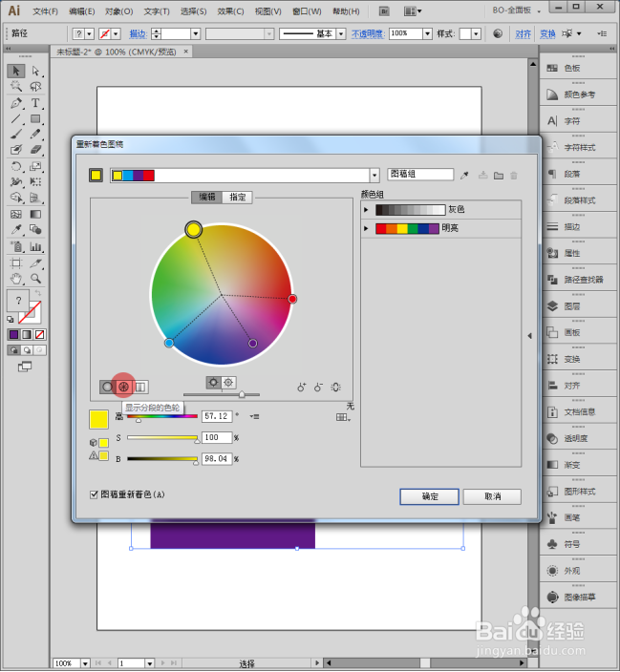Click the delete color group trash icon

[x=514, y=176]
